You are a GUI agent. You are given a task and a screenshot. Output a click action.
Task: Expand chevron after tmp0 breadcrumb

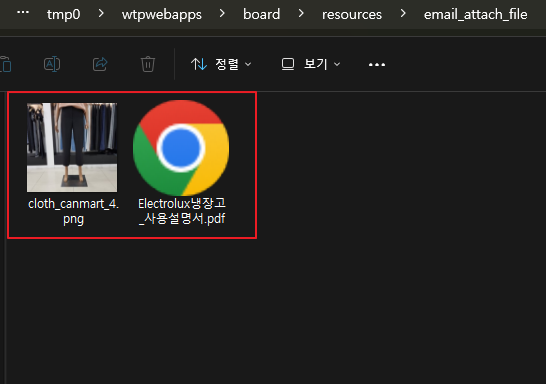(x=101, y=14)
